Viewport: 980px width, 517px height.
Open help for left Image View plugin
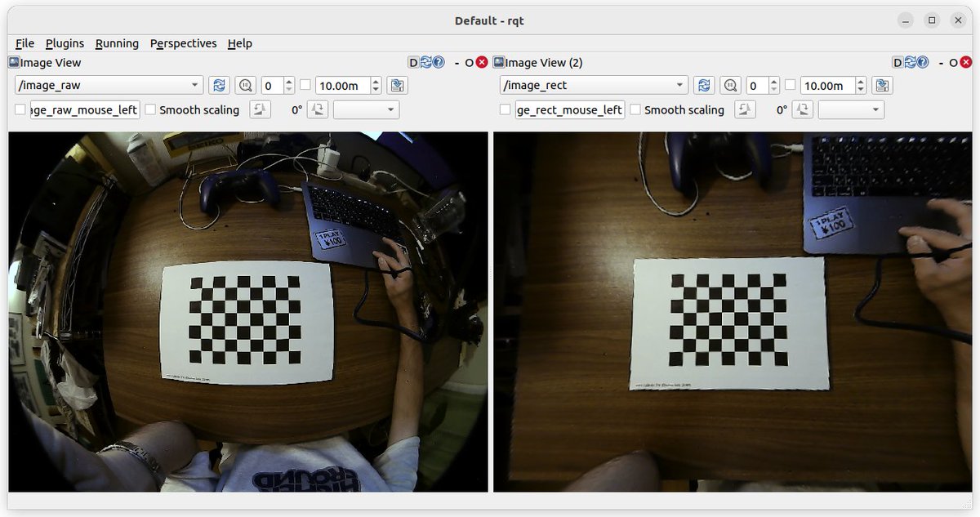(x=439, y=62)
